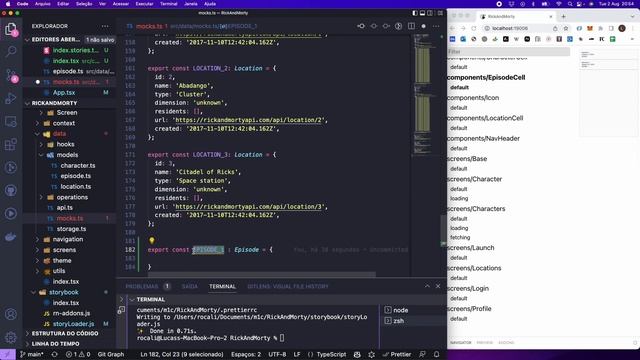640x360 pixels.
Task: Open Accounts menu in activity bar
Action: point(11,314)
